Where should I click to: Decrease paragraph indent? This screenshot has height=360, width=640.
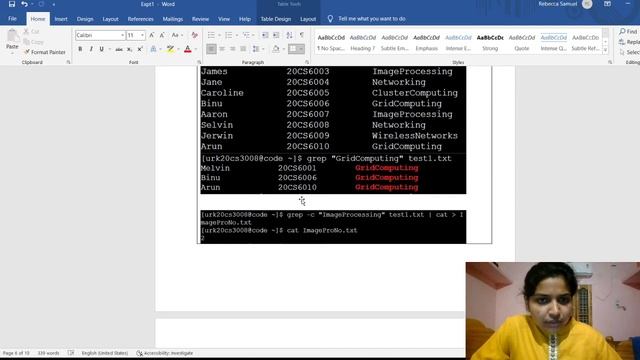pos(265,36)
